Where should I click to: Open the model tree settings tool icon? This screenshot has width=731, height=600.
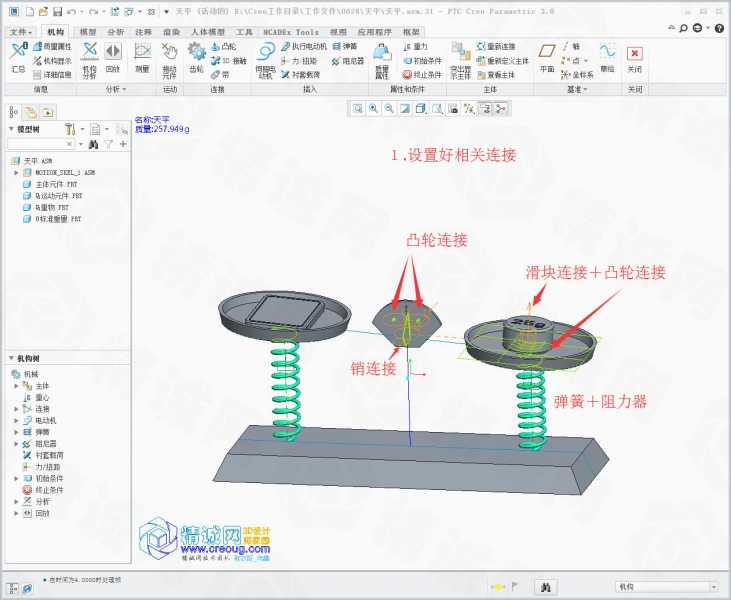pos(70,129)
